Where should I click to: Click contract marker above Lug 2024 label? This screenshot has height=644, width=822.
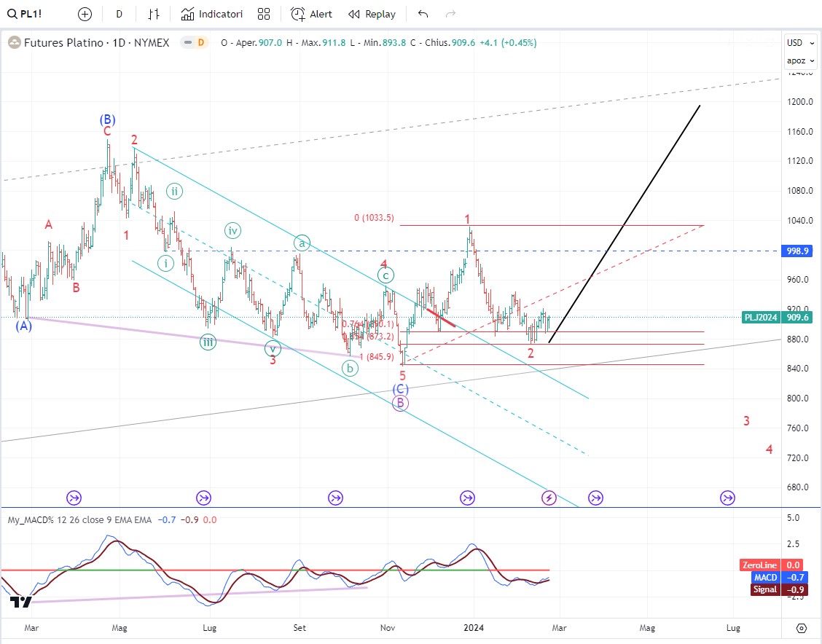point(728,498)
